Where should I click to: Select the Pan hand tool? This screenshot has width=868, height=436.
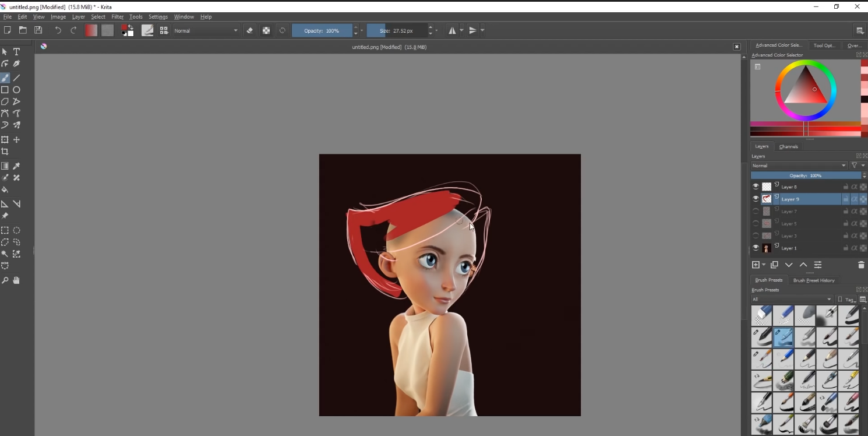pyautogui.click(x=16, y=280)
